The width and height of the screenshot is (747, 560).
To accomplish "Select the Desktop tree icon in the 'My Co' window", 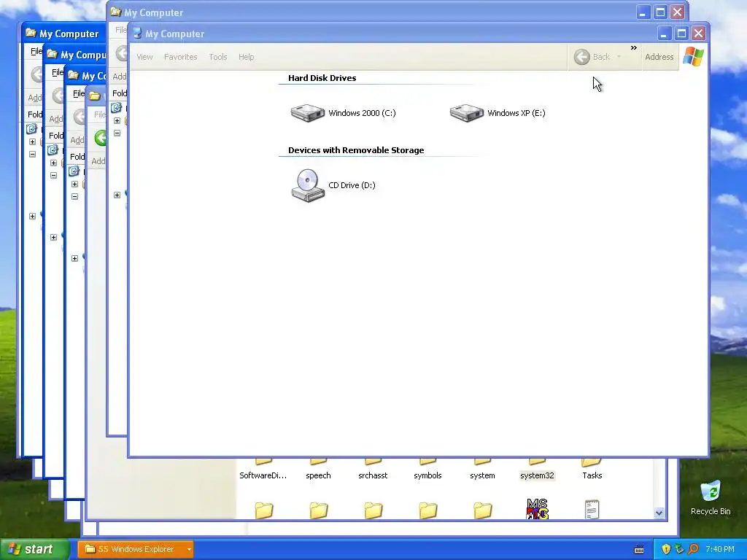I will (x=74, y=171).
